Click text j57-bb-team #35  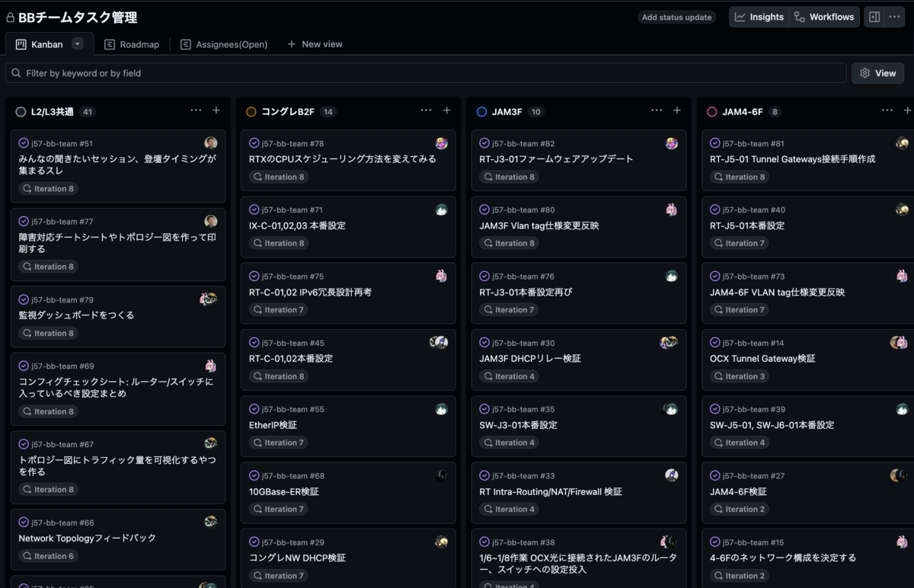523,410
